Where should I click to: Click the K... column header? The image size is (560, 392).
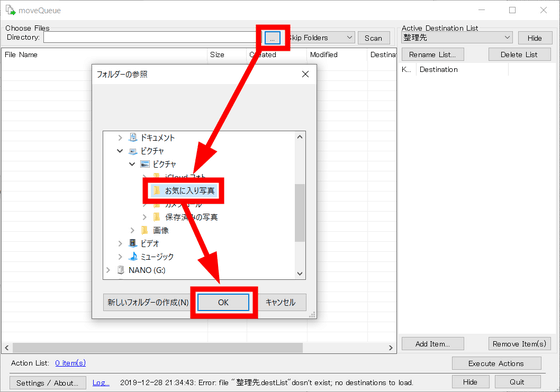[407, 70]
